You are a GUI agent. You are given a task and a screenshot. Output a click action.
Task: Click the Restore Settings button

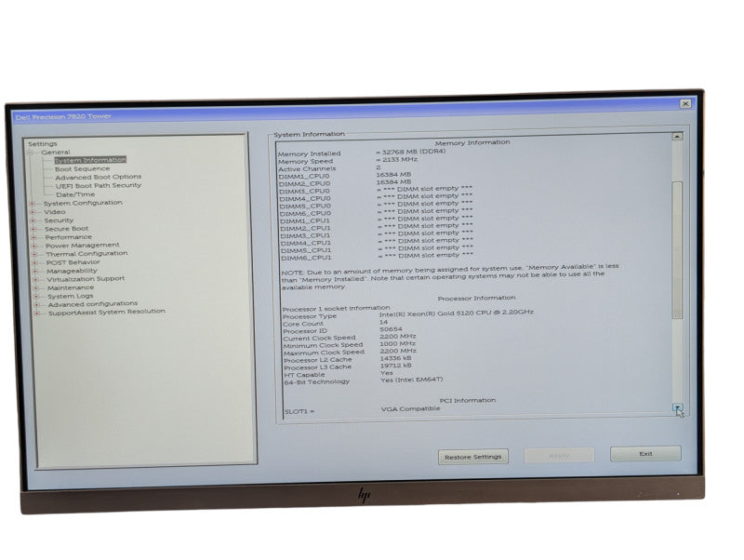tap(473, 457)
